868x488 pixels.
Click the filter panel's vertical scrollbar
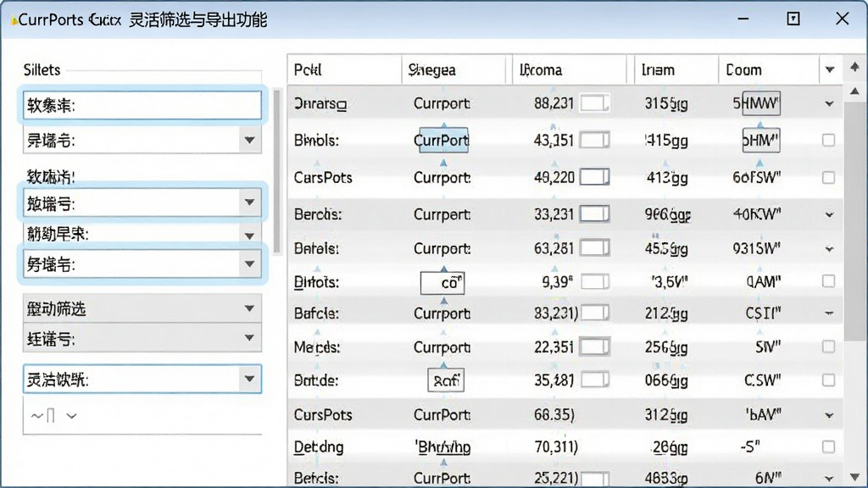[277, 171]
